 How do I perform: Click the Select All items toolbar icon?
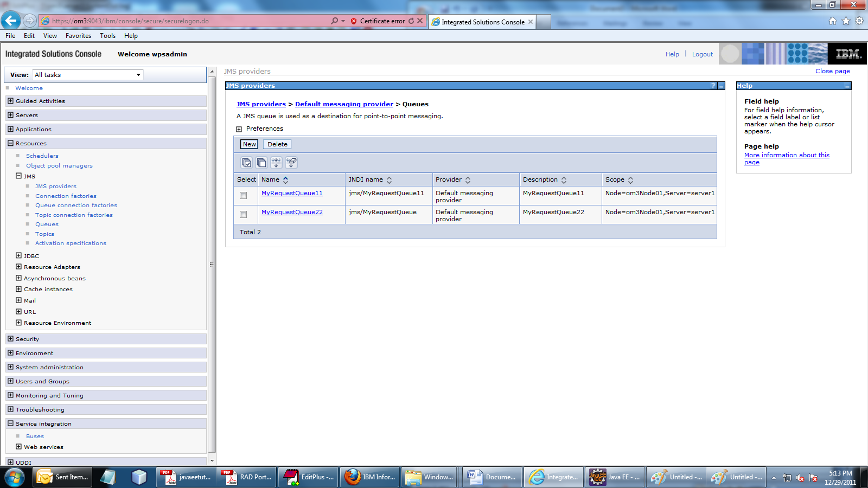246,163
